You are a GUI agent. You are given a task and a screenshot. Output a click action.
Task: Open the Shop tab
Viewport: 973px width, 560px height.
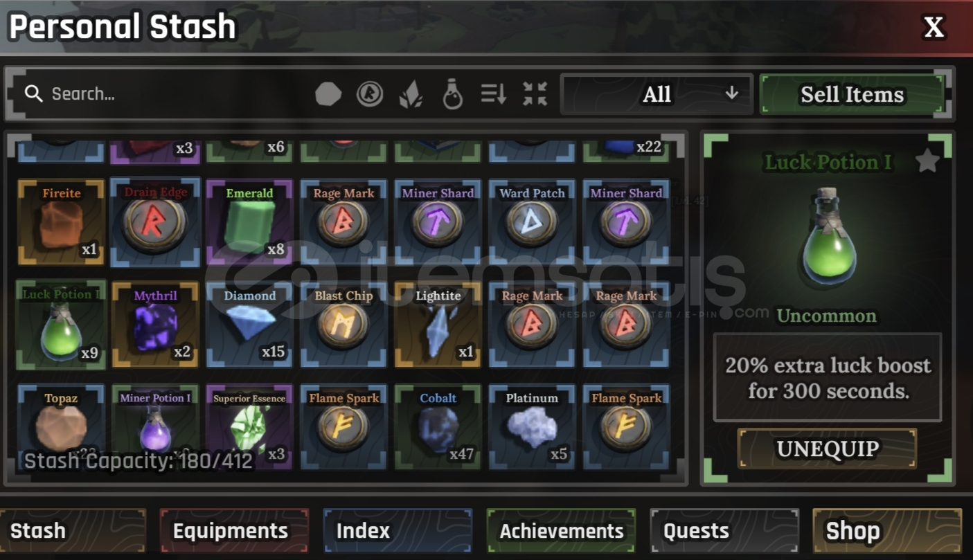(888, 531)
